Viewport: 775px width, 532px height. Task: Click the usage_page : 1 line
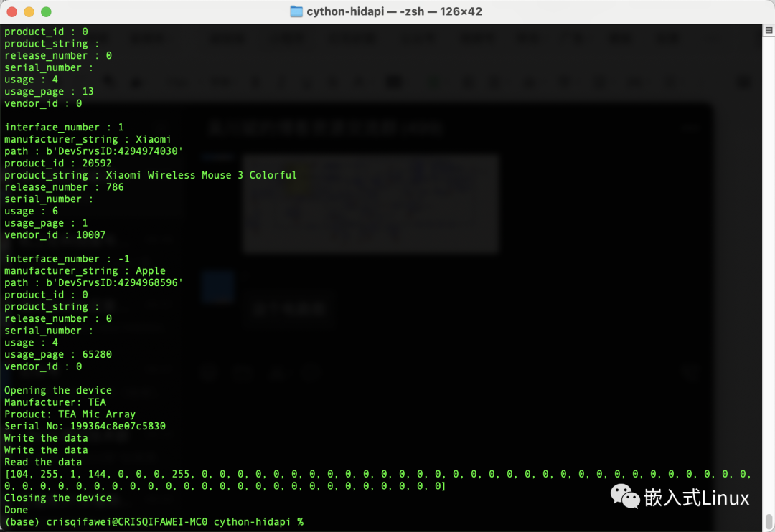point(46,223)
